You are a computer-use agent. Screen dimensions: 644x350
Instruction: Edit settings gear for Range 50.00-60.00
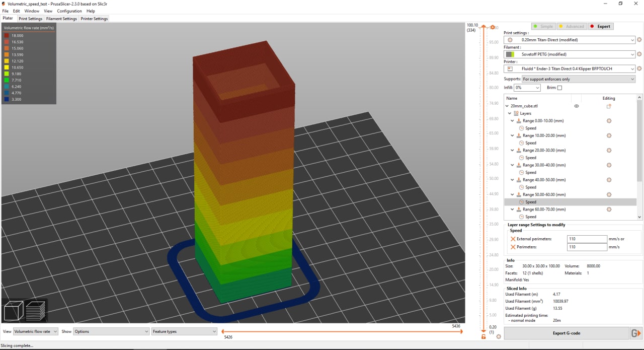[x=609, y=194]
